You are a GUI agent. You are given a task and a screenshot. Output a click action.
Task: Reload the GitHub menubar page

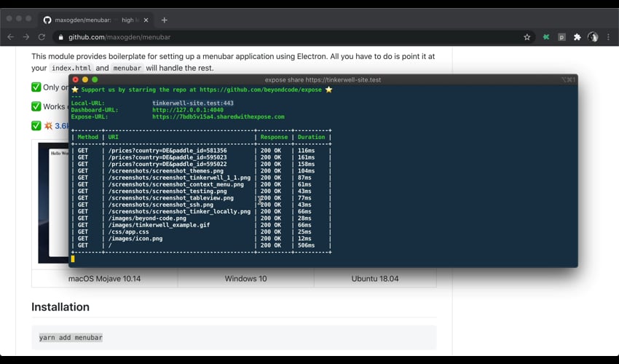click(42, 37)
